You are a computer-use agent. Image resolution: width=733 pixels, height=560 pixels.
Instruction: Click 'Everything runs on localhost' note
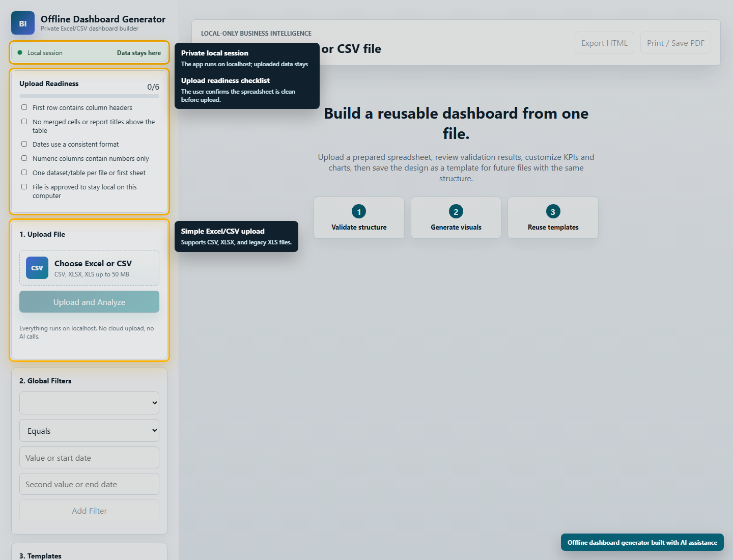click(x=87, y=332)
